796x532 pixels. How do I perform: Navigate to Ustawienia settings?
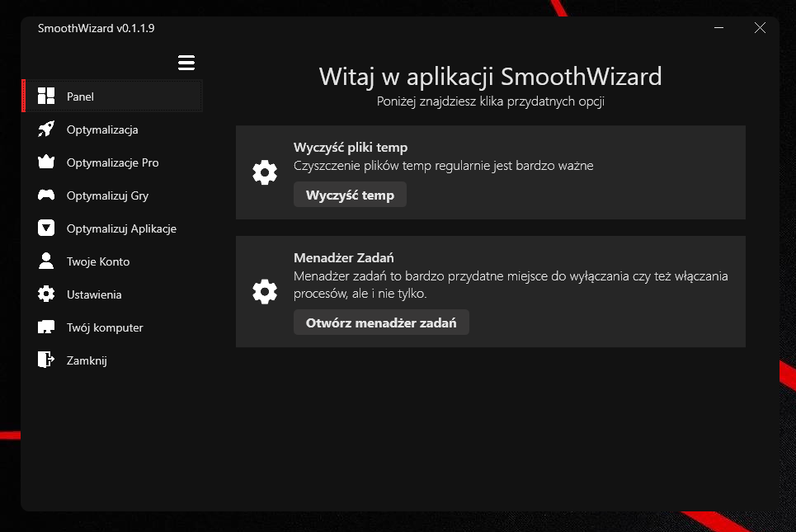(113, 294)
